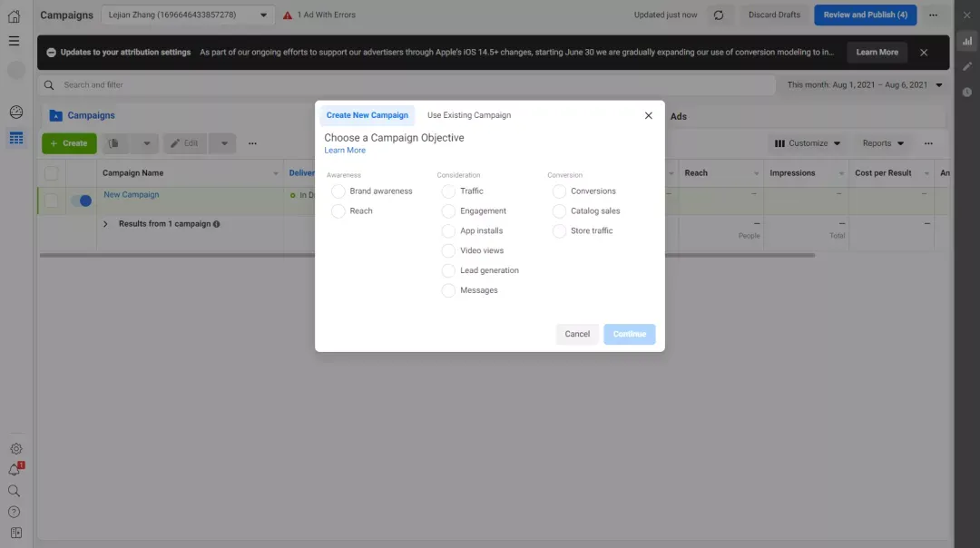Open edit pencil icon on right rail
The height and width of the screenshot is (548, 980).
(967, 66)
